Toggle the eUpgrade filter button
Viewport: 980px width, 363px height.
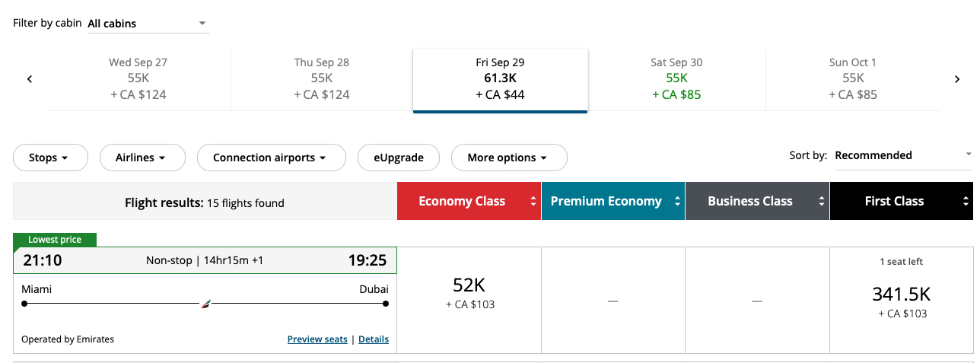tap(399, 158)
